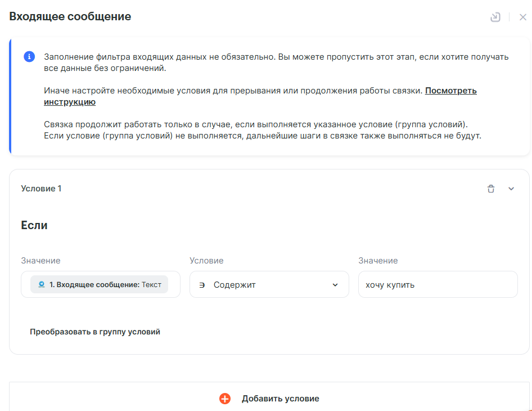The height and width of the screenshot is (411, 532).
Task: Click the ∋ symbol in the condition selector
Action: [x=202, y=285]
